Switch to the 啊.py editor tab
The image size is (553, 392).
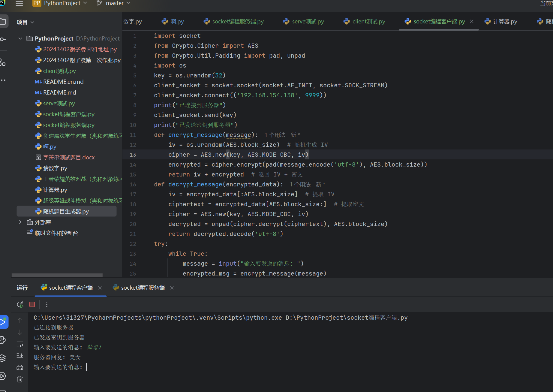[173, 21]
